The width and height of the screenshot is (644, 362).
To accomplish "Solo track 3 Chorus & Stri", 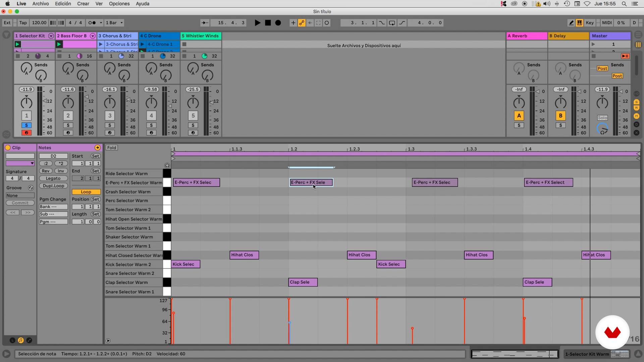I will tap(110, 125).
